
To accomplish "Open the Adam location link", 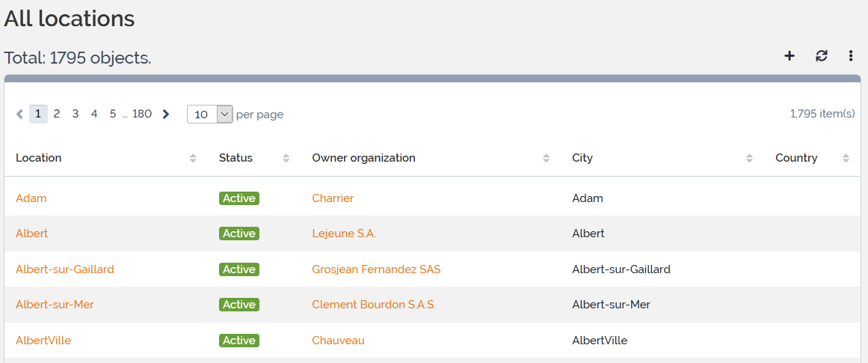I will pyautogui.click(x=31, y=198).
